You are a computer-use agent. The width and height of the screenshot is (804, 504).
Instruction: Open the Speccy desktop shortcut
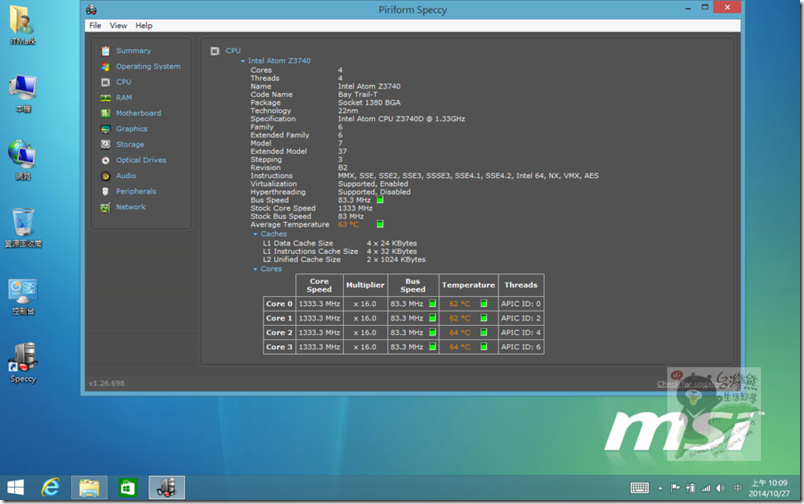23,362
